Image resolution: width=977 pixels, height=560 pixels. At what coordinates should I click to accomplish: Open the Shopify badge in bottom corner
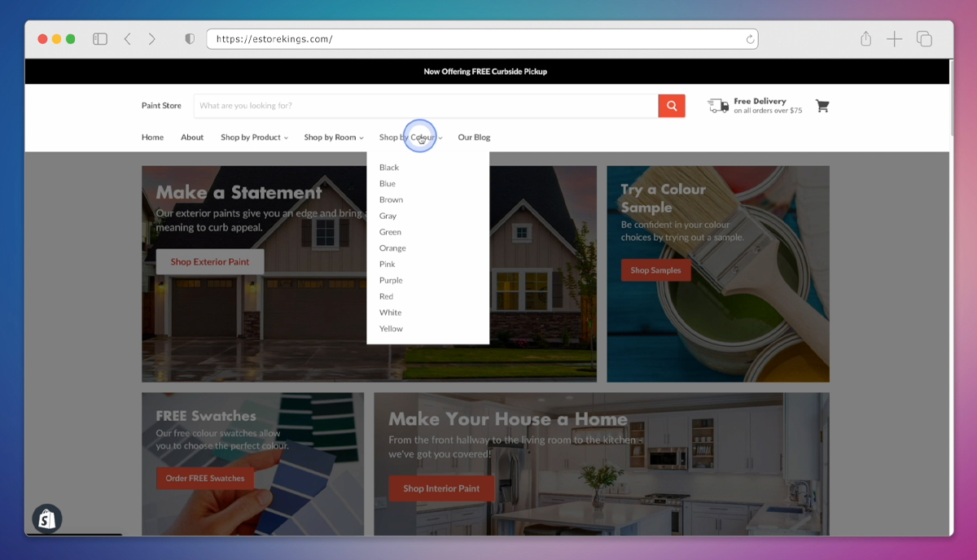[46, 518]
